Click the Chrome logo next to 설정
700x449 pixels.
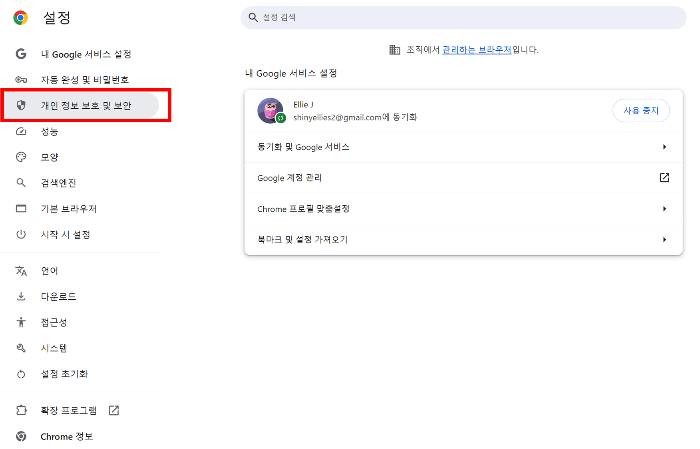(21, 17)
